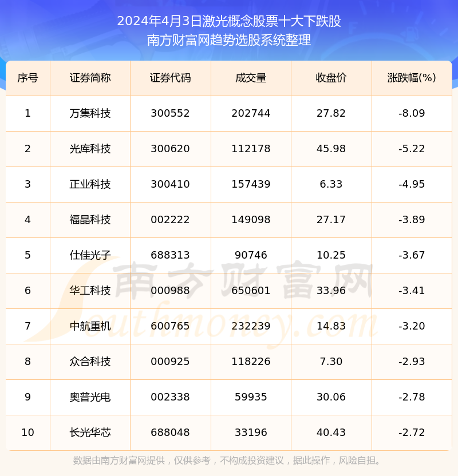Image resolution: width=458 pixels, height=476 pixels.
Task: Click volume value 90746
Action: point(251,255)
